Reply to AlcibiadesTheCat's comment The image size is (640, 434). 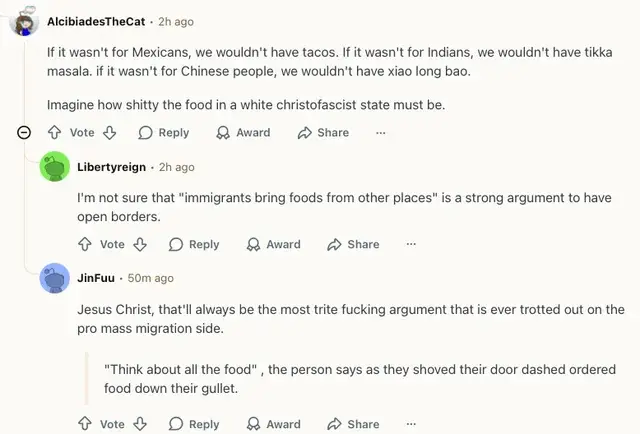(164, 133)
